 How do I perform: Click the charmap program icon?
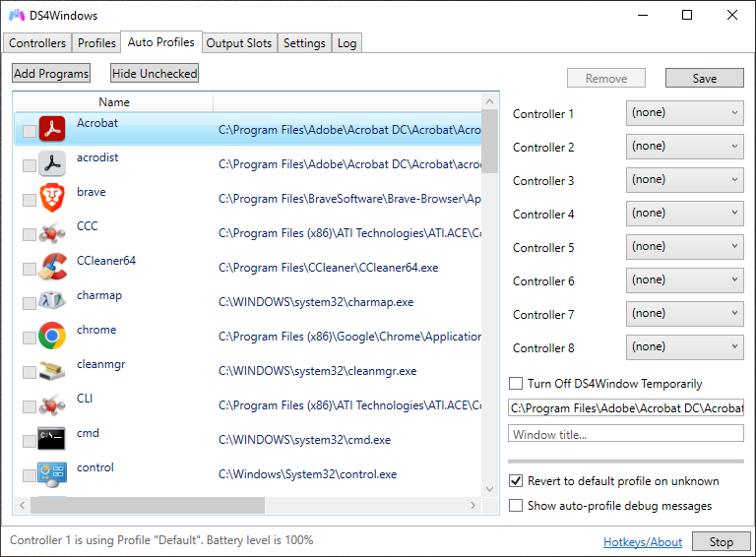(52, 301)
